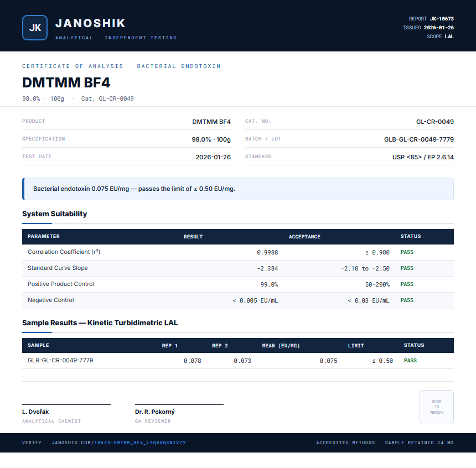Click the Sample Retained 24 MO footer note

[419, 443]
